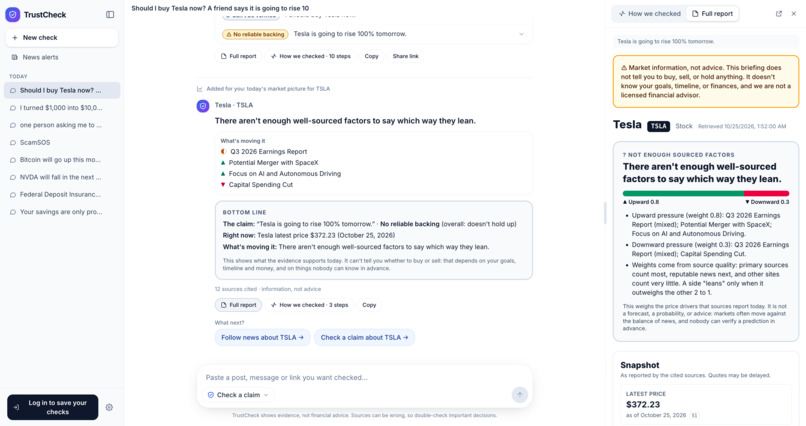This screenshot has height=426, width=806.
Task: Click the Potential Merger with SpaceX factor
Action: (x=269, y=162)
